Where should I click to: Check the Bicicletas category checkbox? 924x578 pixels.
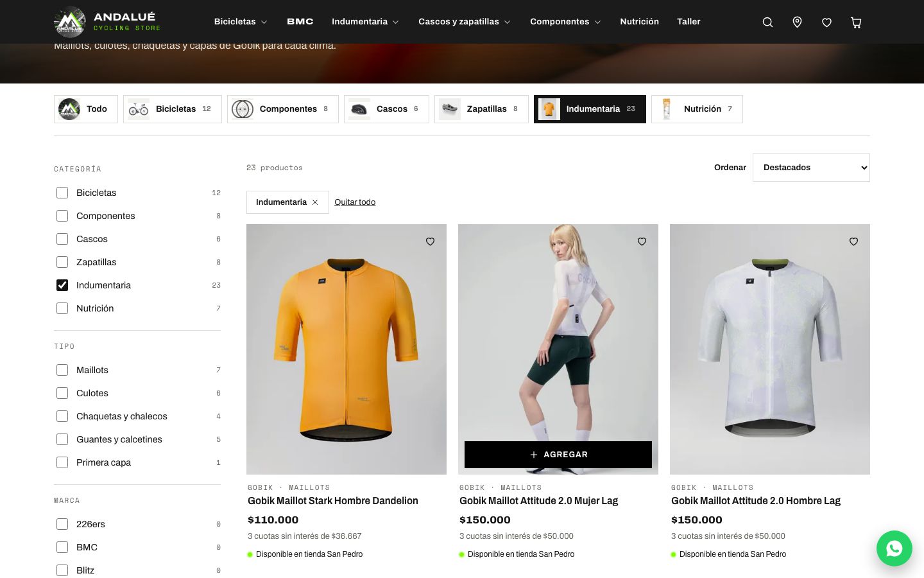[x=62, y=193]
